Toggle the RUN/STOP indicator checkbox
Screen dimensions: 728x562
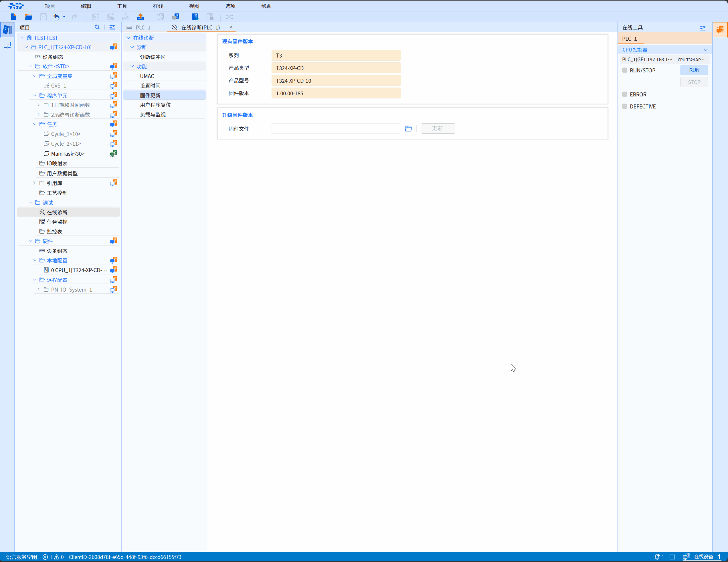point(625,70)
